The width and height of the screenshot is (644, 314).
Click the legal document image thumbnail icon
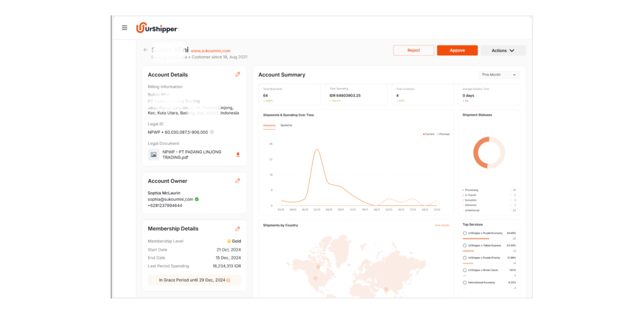pyautogui.click(x=153, y=155)
